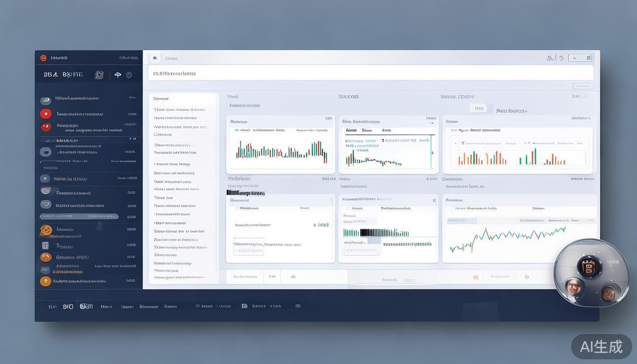The height and width of the screenshot is (364, 637).
Task: Click the umbrella icon in sidebar header
Action: coord(118,75)
